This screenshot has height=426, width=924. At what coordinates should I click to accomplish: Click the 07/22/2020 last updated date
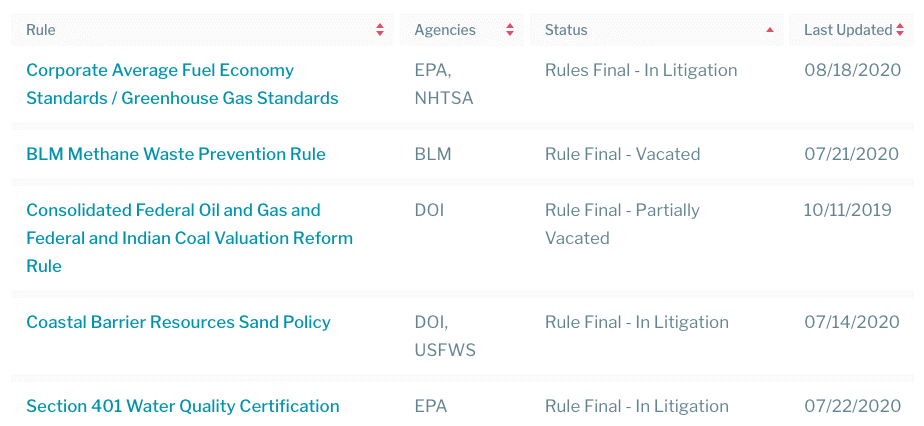851,406
